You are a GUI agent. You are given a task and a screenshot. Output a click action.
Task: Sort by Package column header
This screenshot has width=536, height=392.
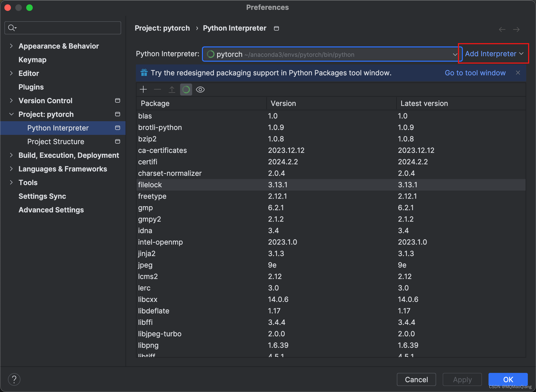pos(201,103)
